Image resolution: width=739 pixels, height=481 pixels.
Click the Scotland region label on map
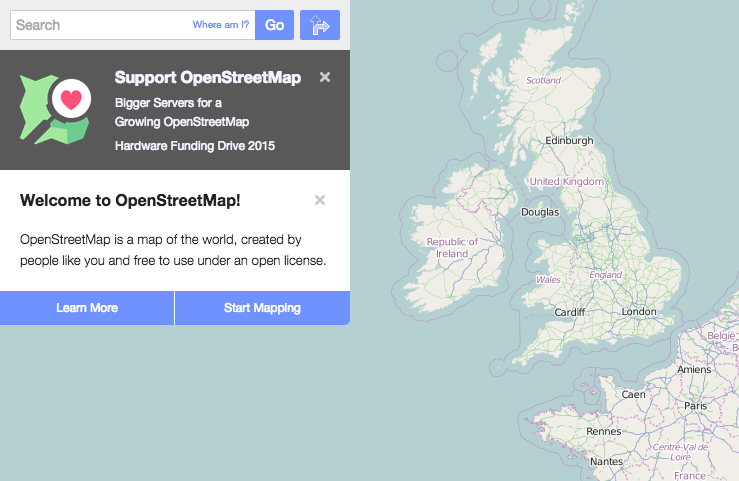pyautogui.click(x=543, y=80)
